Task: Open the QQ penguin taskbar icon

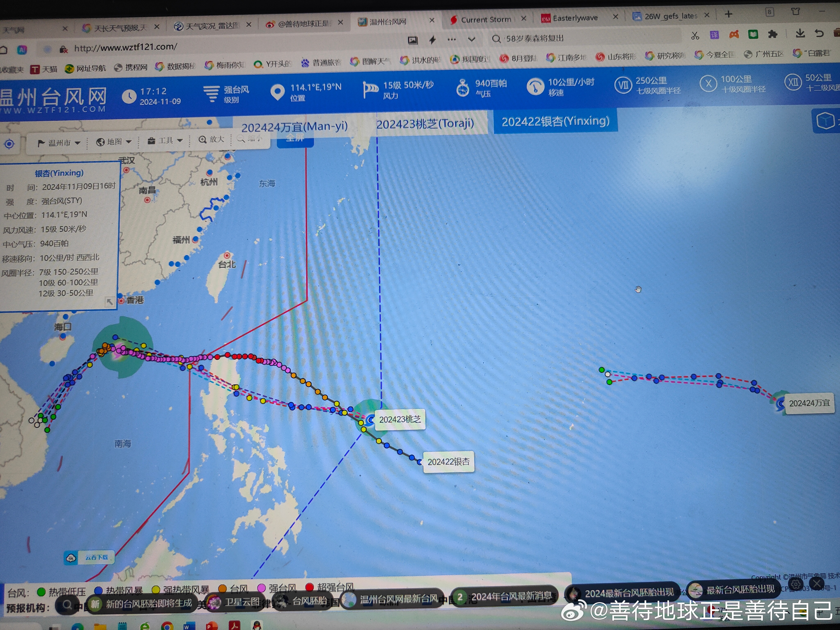Action: click(257, 625)
